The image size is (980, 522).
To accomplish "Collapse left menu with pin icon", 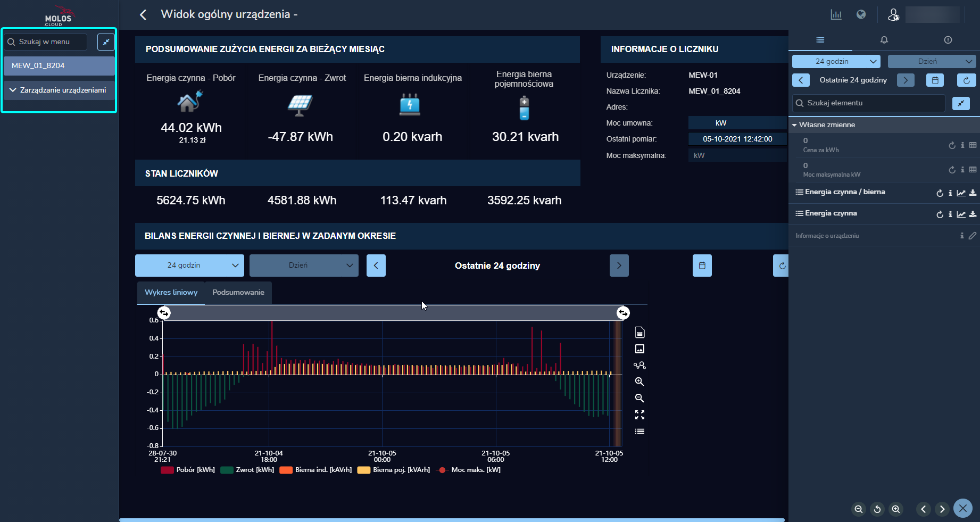I will (x=106, y=42).
